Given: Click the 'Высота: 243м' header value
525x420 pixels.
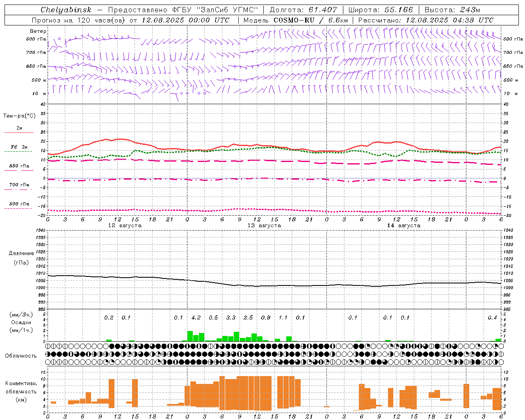Looking at the screenshot, I should [452, 10].
